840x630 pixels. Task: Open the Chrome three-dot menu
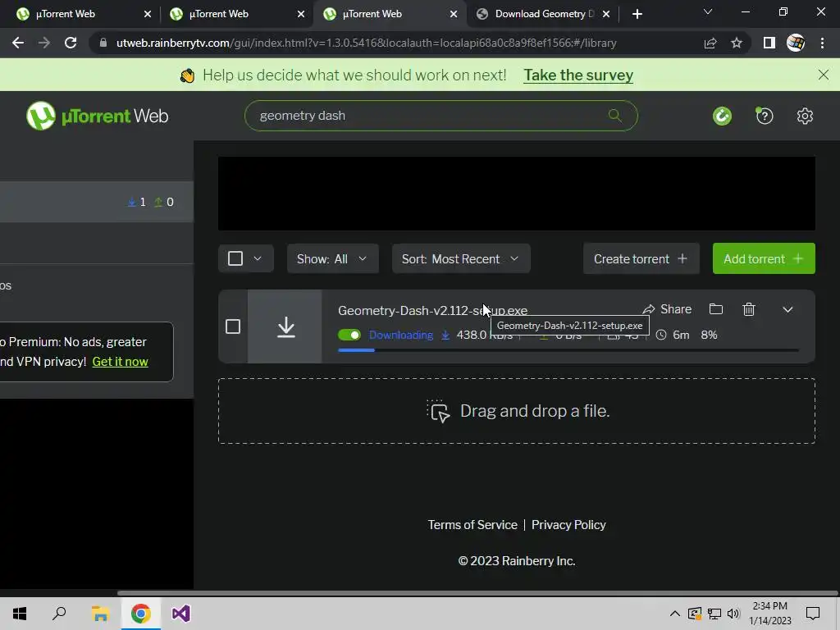[822, 43]
